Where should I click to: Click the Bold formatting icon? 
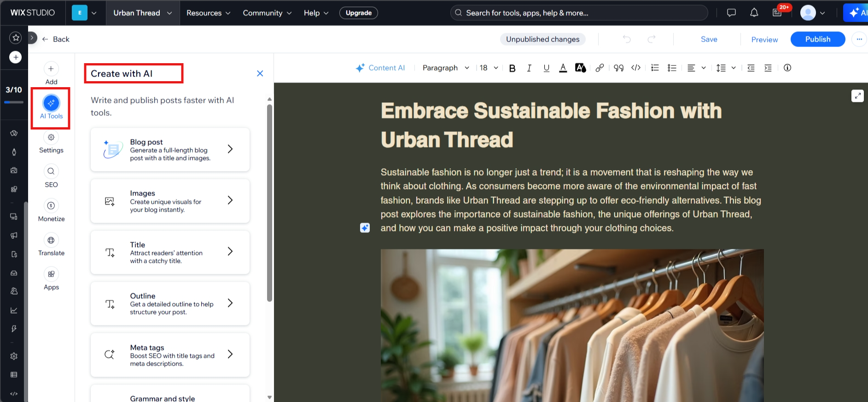512,68
